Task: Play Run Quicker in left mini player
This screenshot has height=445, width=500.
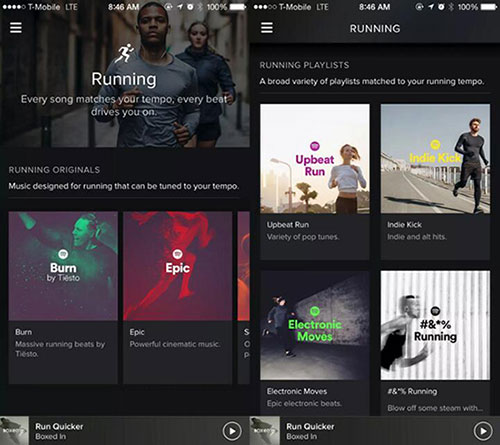Action: 232,431
